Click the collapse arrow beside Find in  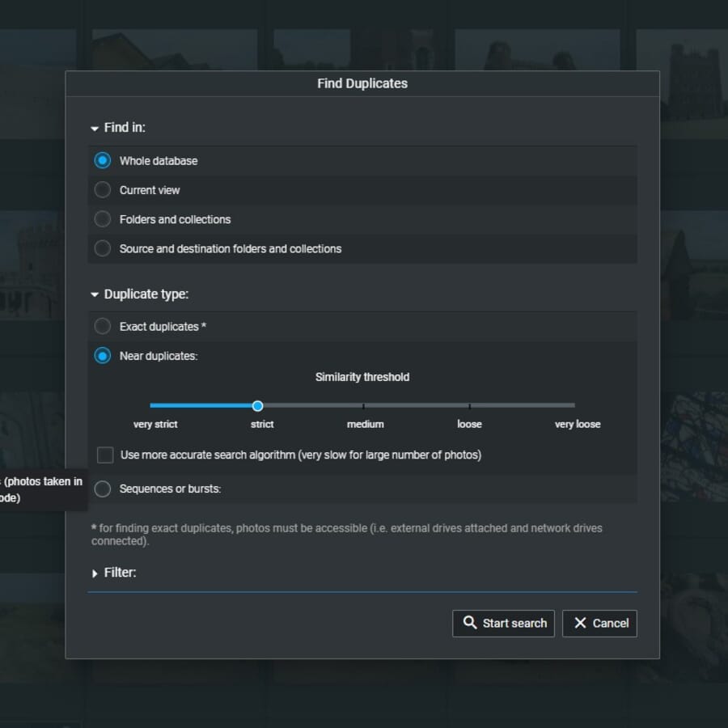(95, 127)
